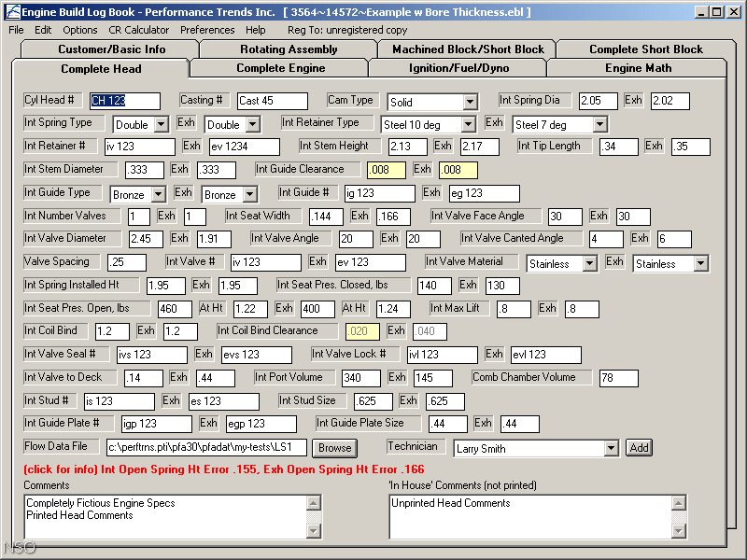The width and height of the screenshot is (747, 560).
Task: Open the Options menu
Action: (80, 30)
